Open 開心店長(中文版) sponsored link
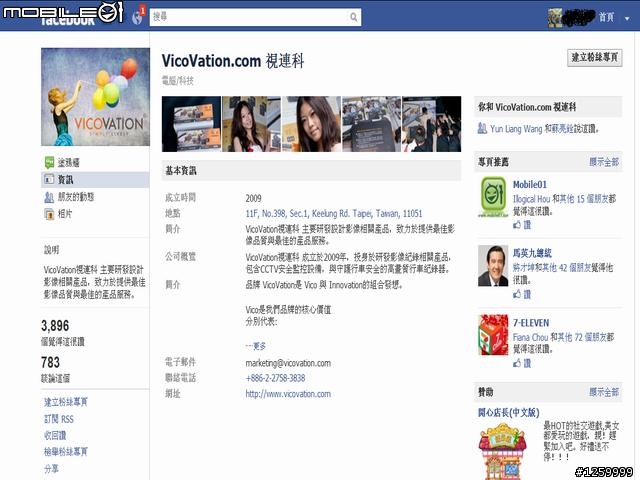 [x=509, y=412]
